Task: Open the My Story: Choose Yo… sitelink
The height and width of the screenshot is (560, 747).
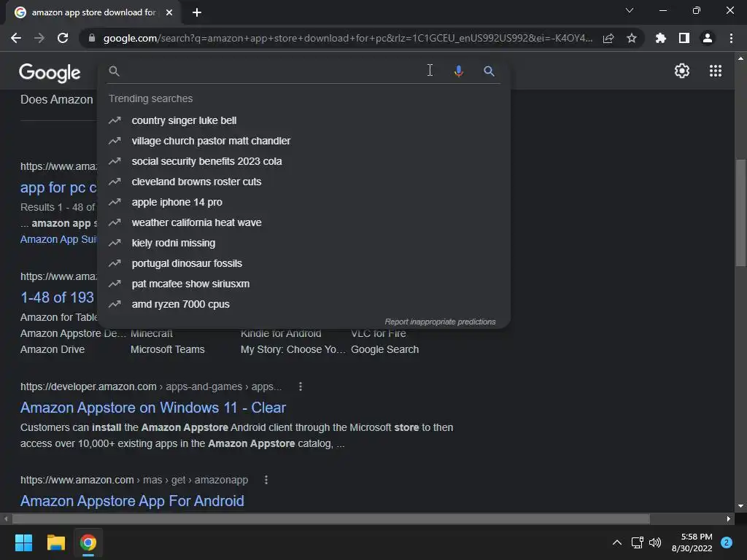Action: click(x=293, y=349)
